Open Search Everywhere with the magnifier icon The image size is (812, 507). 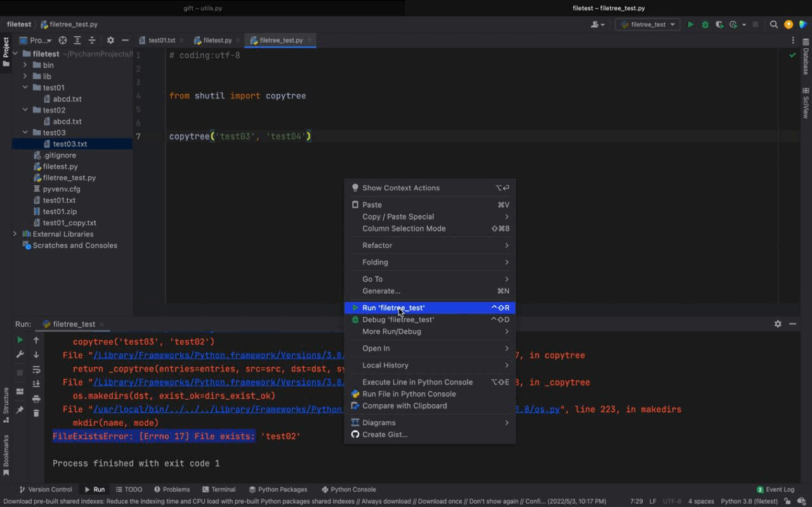pyautogui.click(x=774, y=24)
